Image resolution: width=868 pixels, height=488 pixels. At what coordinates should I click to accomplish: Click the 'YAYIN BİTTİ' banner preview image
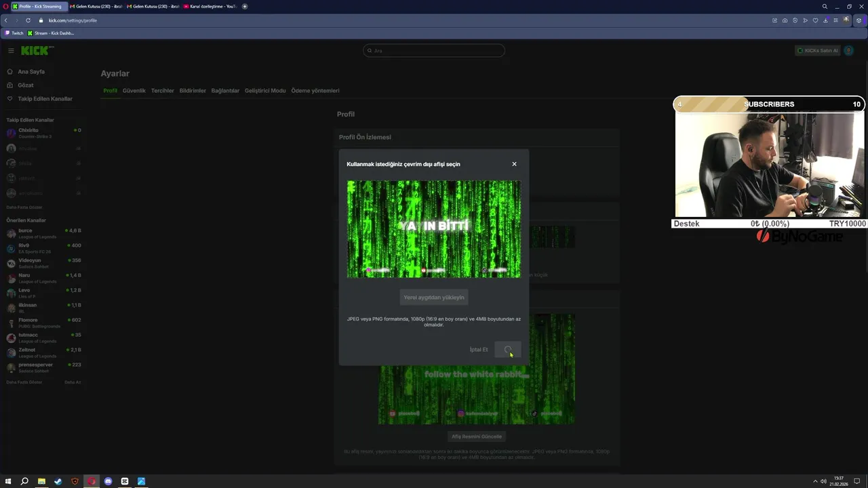pyautogui.click(x=434, y=229)
